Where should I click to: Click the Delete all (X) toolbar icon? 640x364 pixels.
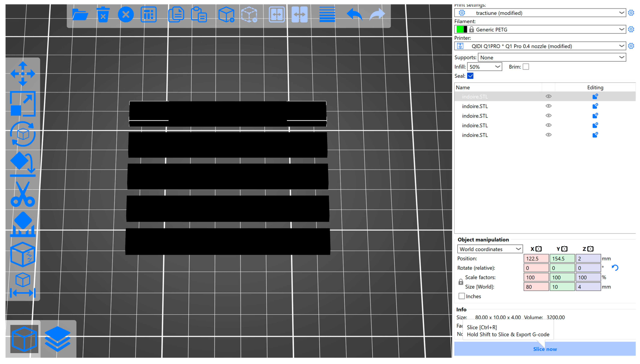126,15
